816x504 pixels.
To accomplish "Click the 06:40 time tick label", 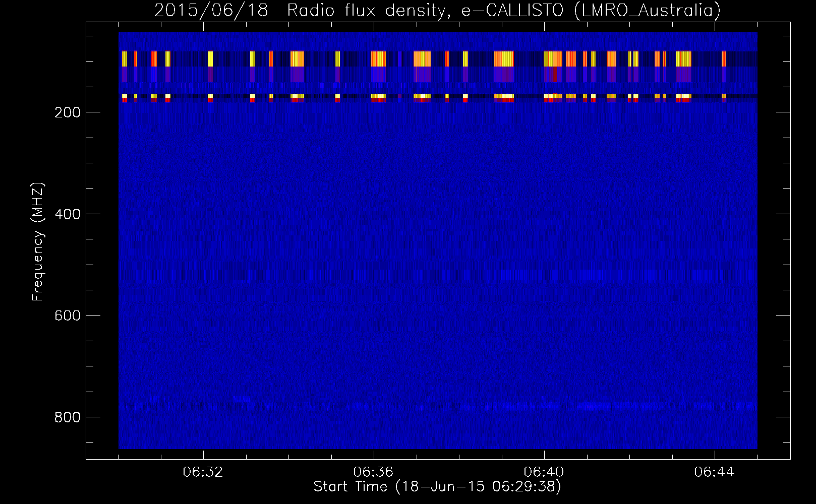I will (544, 472).
